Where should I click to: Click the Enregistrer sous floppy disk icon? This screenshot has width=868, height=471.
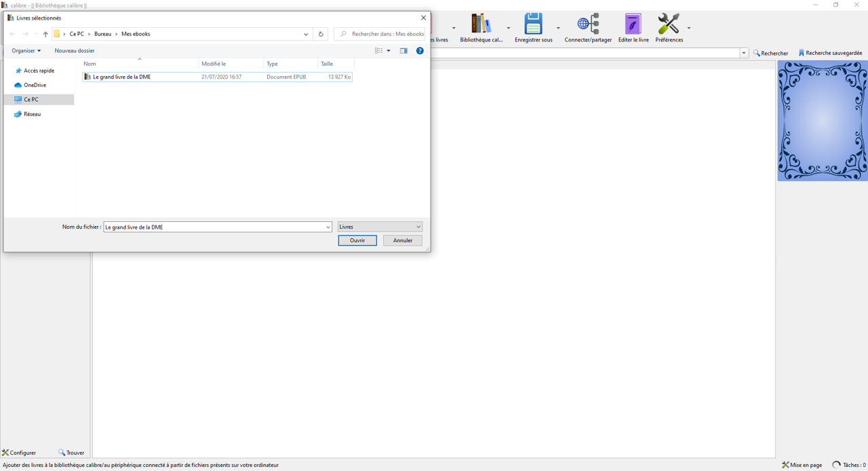[x=533, y=24]
